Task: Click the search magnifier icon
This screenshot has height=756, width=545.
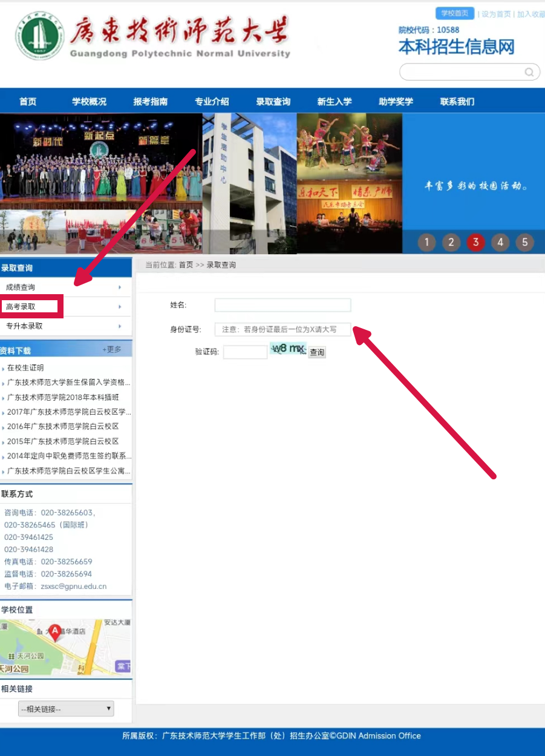Action: point(529,71)
